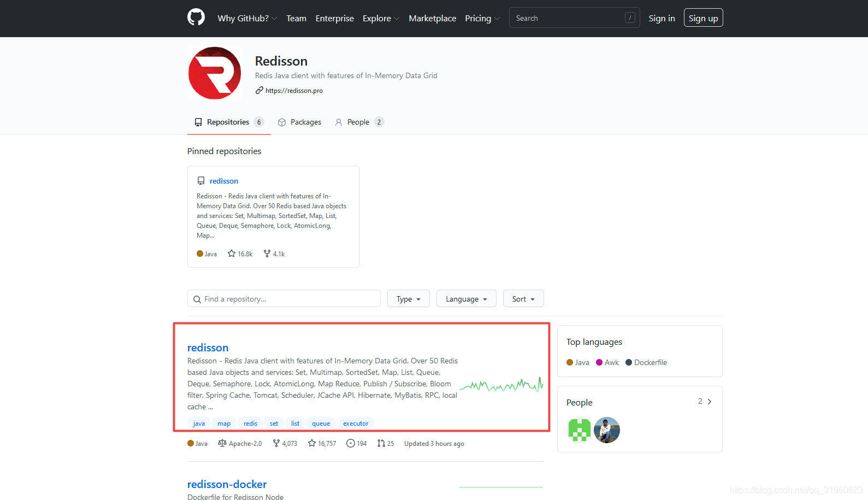This screenshot has width=868, height=500.
Task: Open the redisson repository title in list
Action: 208,348
